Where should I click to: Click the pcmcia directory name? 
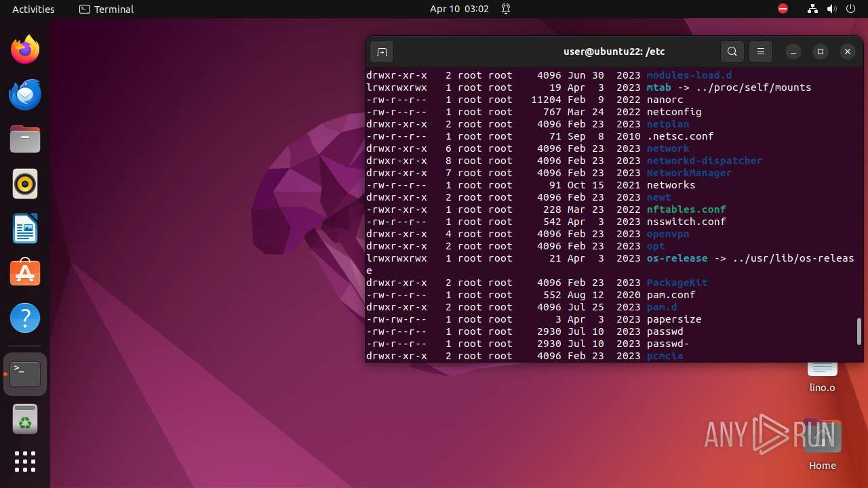coord(665,356)
